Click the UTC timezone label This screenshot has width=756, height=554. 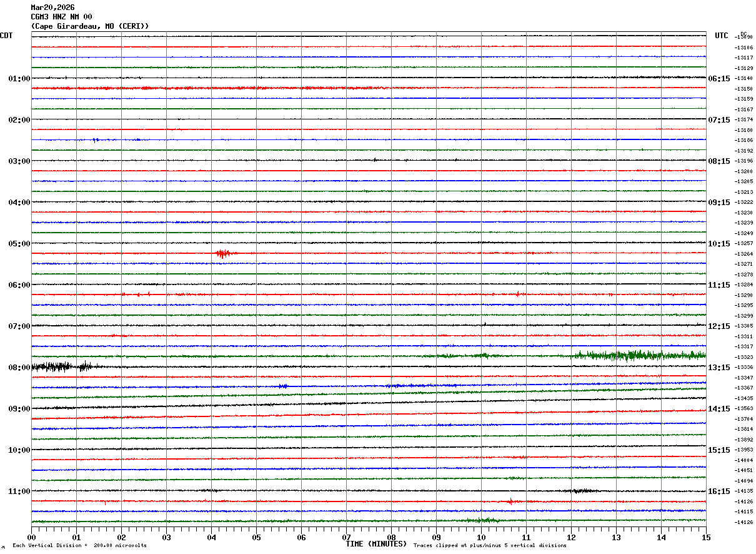coord(722,36)
